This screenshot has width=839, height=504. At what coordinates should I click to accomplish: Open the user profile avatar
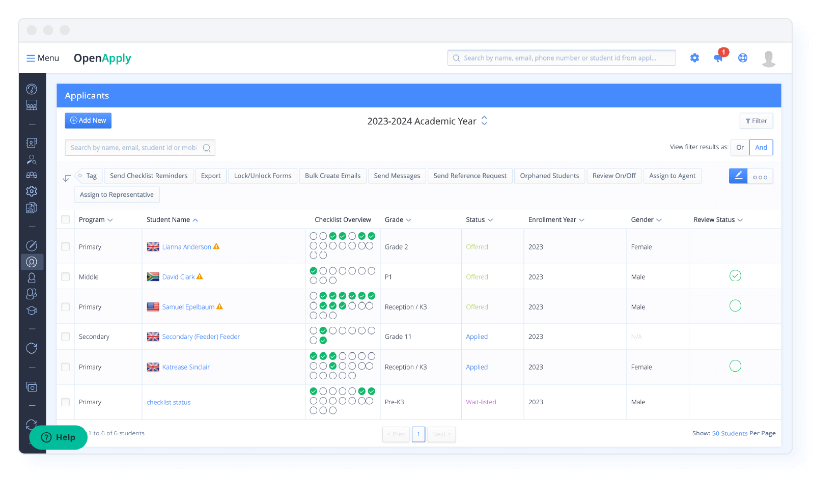[768, 59]
